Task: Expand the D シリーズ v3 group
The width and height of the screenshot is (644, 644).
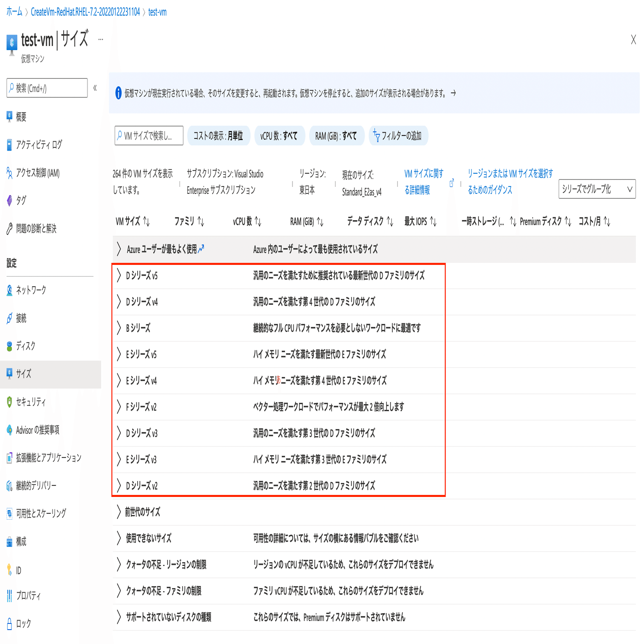Action: pyautogui.click(x=118, y=433)
